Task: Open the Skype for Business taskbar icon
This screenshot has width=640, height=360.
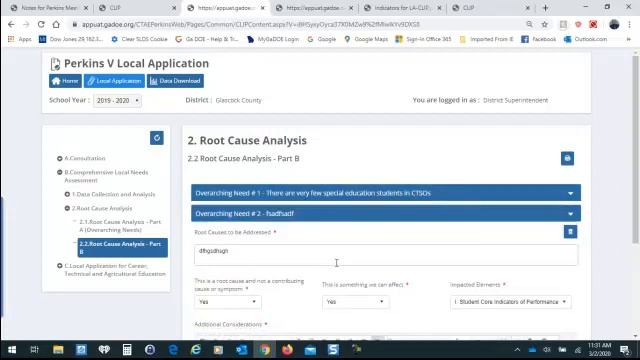Action: pyautogui.click(x=333, y=350)
